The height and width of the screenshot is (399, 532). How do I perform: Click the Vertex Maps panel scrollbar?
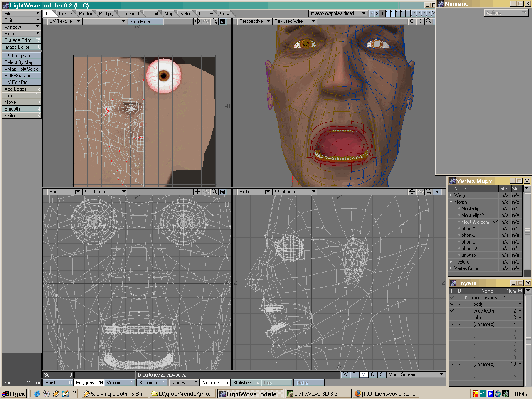pyautogui.click(x=527, y=231)
